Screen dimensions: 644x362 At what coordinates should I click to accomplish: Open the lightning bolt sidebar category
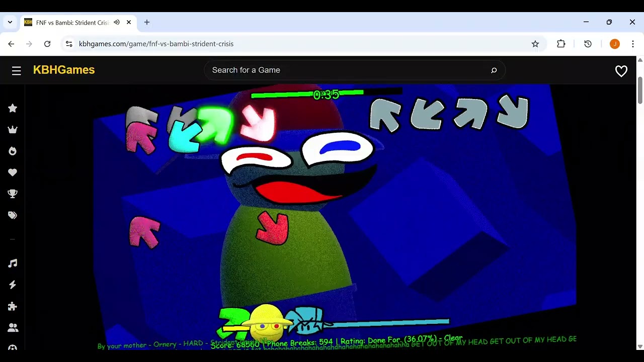(x=13, y=285)
